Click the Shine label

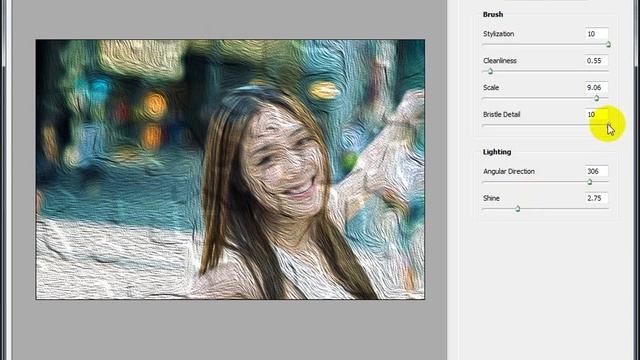491,198
